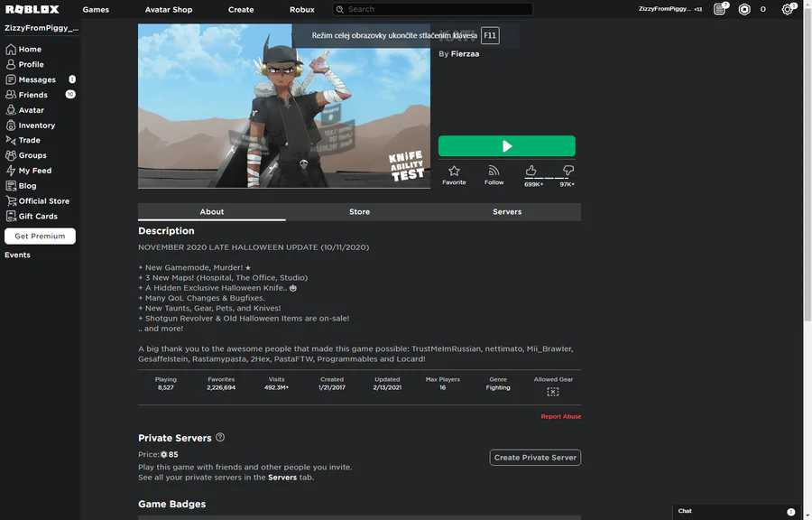Viewport: 812px width, 520px height.
Task: Click the Genre value Fighting
Action: [x=498, y=387]
